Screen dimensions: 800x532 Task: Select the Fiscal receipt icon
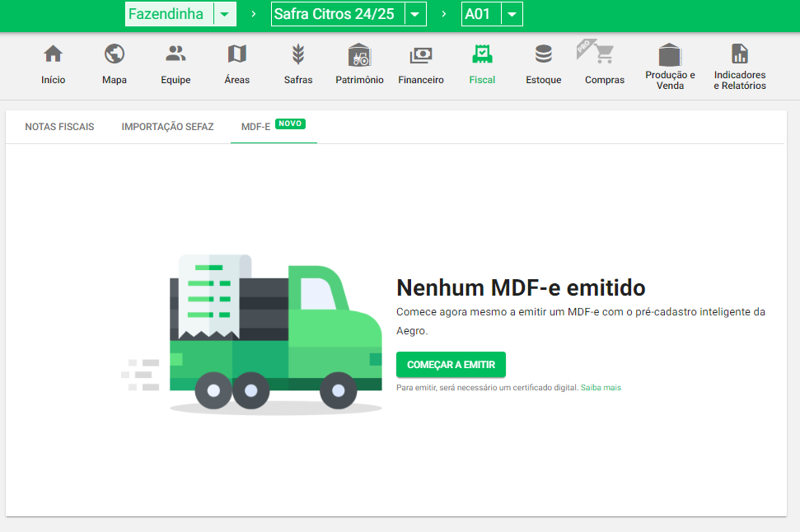pos(482,55)
